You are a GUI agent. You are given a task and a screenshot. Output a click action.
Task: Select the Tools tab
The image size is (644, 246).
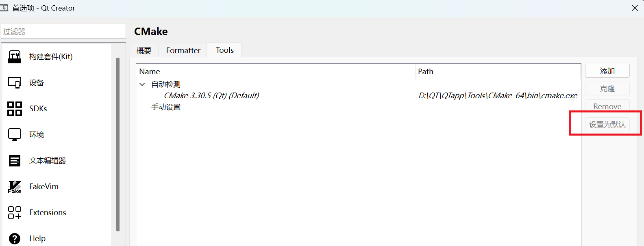tap(225, 50)
